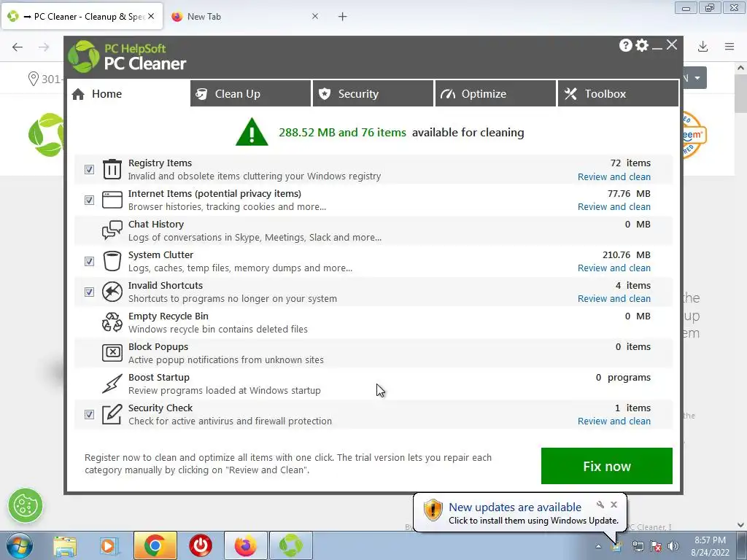747x560 pixels.
Task: Open the wrench options in update balloon
Action: click(x=600, y=505)
